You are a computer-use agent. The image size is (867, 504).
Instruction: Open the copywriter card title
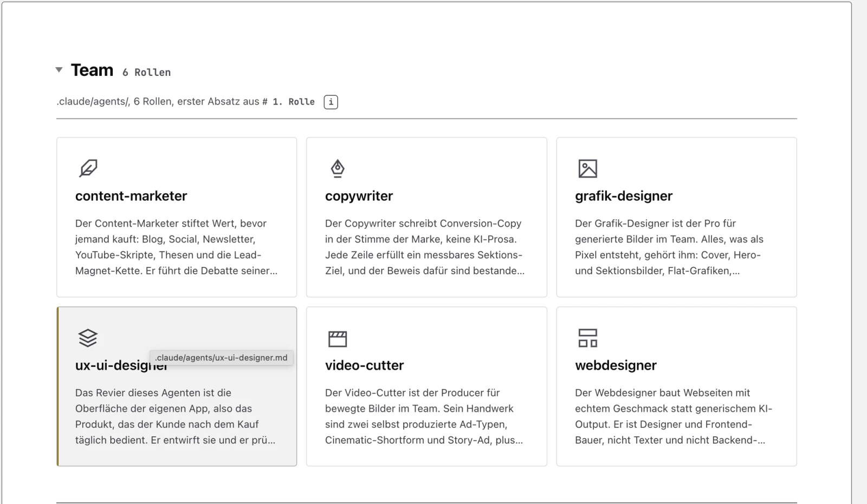tap(359, 196)
